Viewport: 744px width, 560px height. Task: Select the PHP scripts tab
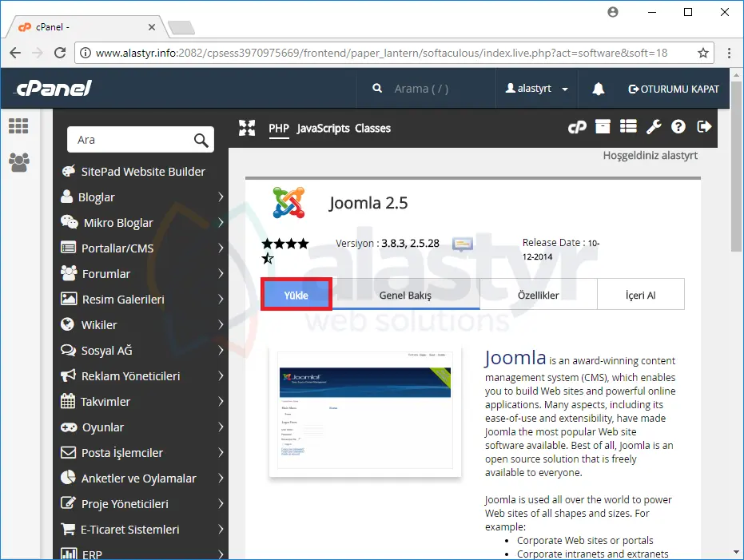[x=279, y=128]
